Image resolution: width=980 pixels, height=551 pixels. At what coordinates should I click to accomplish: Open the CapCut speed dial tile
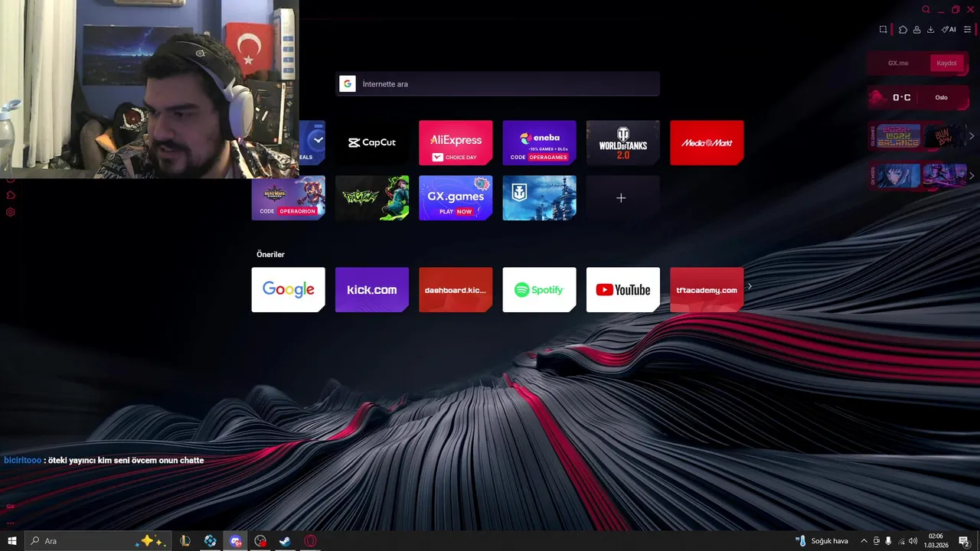click(372, 142)
